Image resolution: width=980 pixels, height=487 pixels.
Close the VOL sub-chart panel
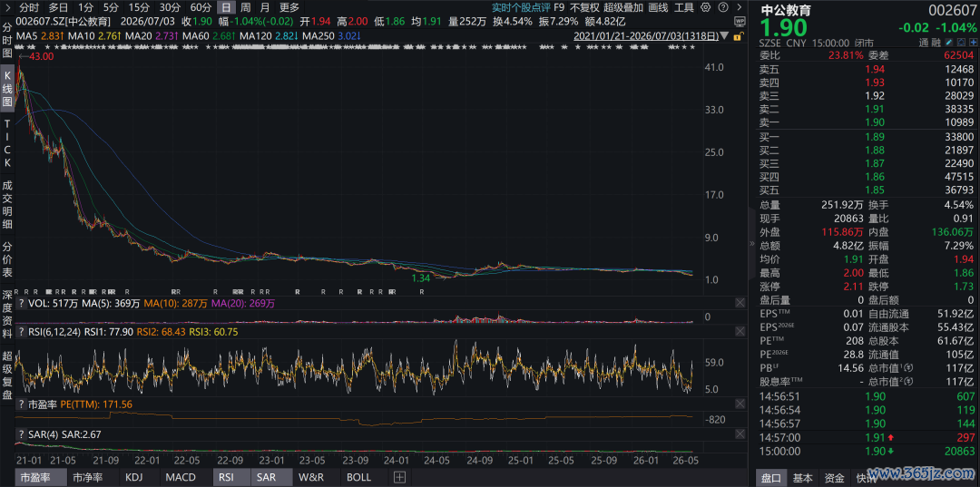point(740,304)
